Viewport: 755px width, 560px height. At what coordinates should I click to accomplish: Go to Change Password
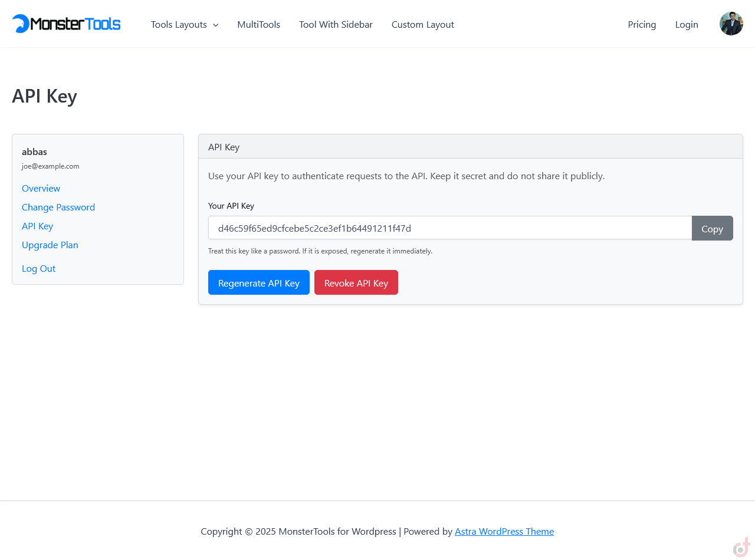coord(58,207)
